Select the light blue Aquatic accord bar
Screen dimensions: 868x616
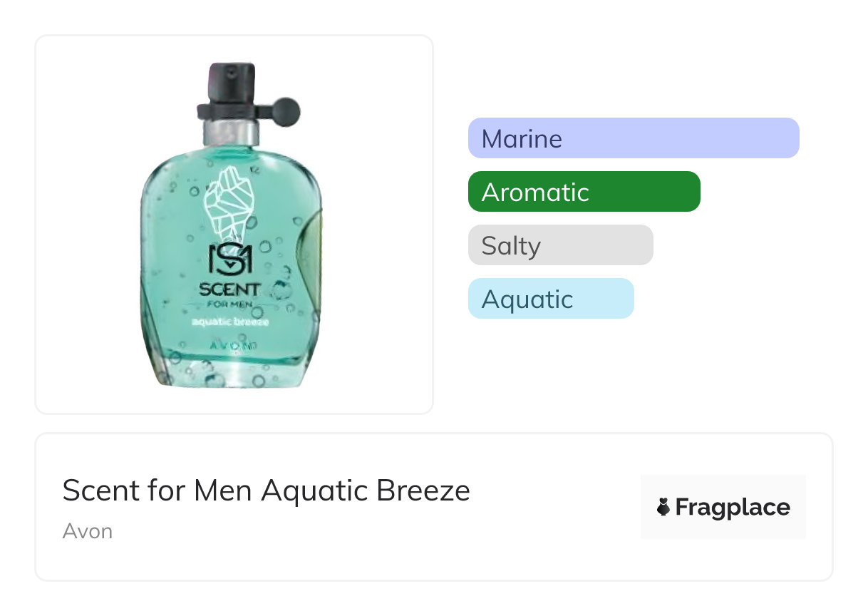[550, 299]
